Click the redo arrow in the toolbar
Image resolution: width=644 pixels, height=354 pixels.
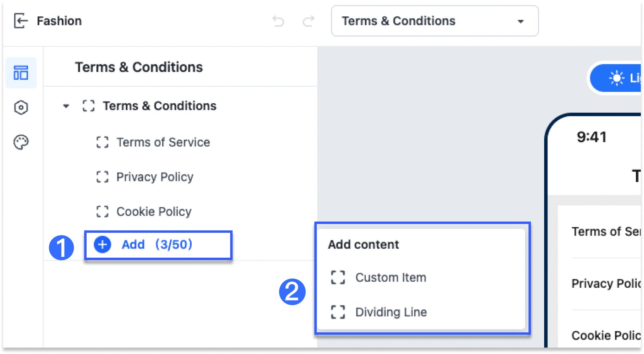(x=308, y=22)
